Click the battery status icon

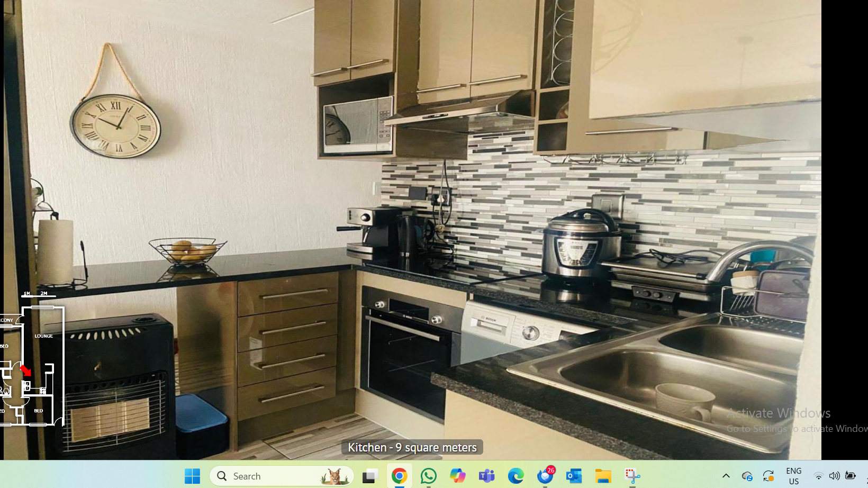pos(851,476)
